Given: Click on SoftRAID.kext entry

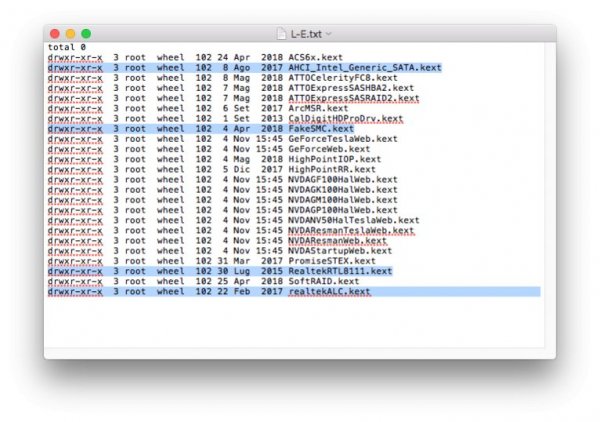Looking at the screenshot, I should pyautogui.click(x=323, y=281).
